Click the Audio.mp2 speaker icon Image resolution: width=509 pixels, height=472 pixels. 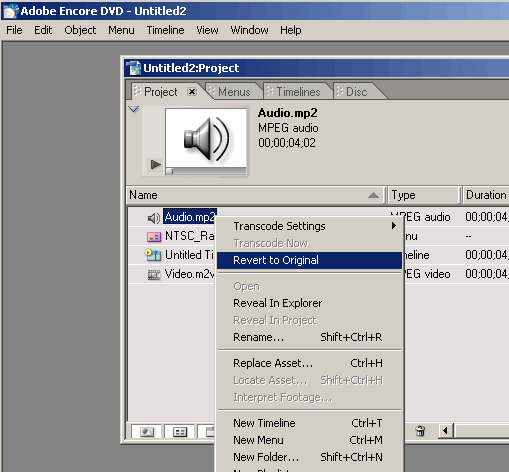click(x=154, y=218)
